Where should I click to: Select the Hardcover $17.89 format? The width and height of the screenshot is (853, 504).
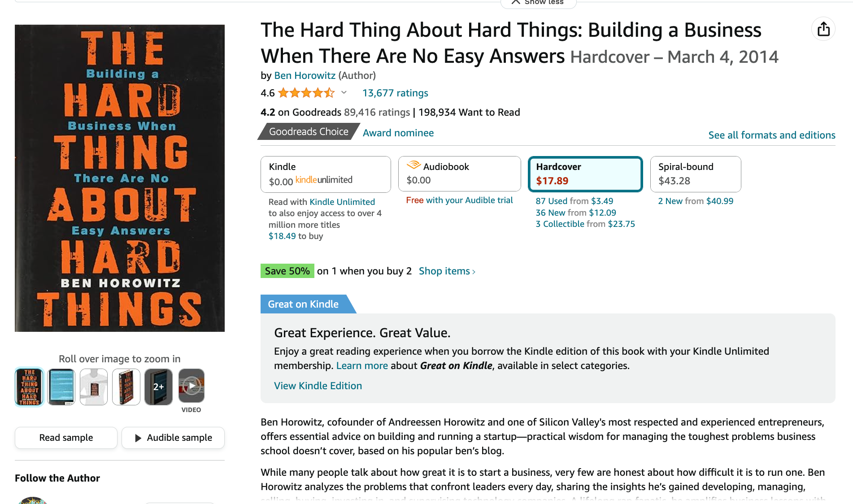[585, 174]
